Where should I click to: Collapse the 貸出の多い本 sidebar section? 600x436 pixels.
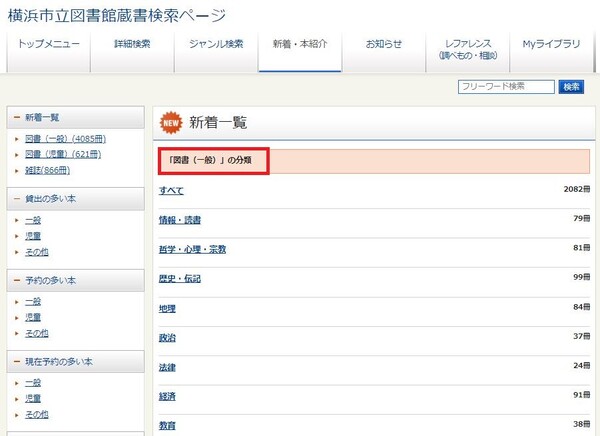pyautogui.click(x=17, y=199)
